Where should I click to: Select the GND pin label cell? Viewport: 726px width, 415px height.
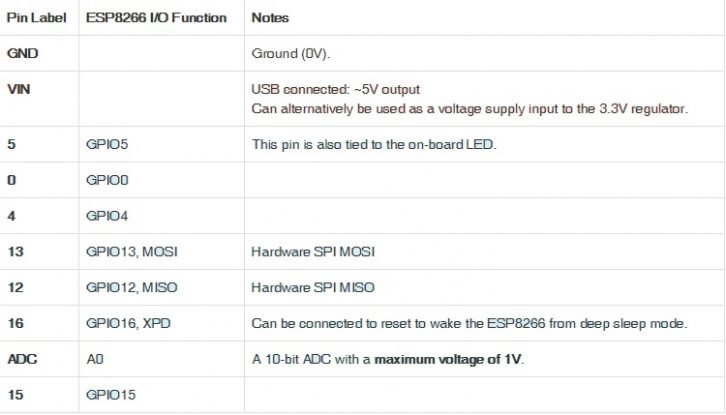(23, 53)
